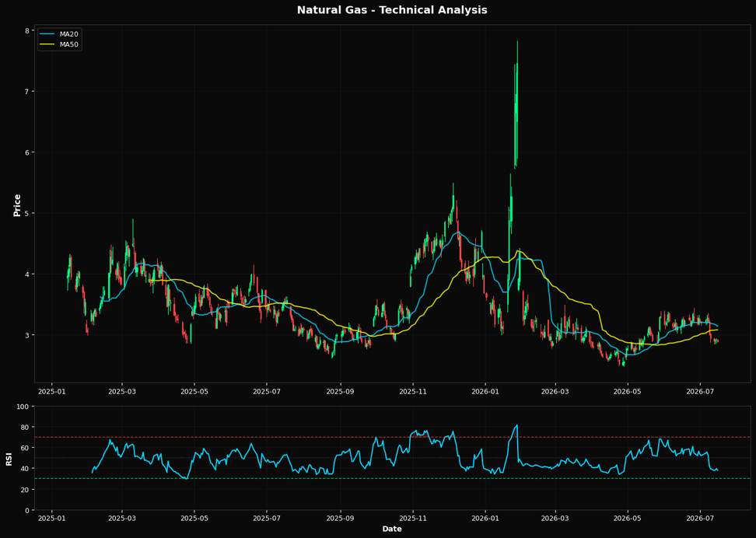Click RSI axis tick value 80
Viewport: 756px width, 538px height.
pos(26,427)
